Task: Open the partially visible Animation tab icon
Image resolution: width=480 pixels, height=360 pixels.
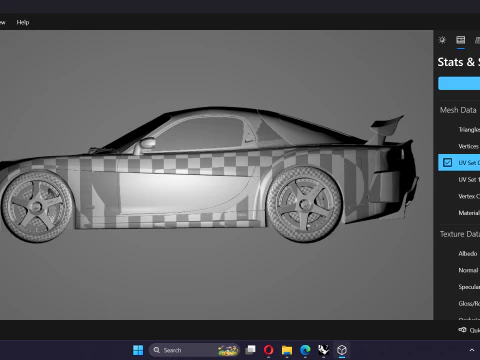Action: [x=477, y=40]
